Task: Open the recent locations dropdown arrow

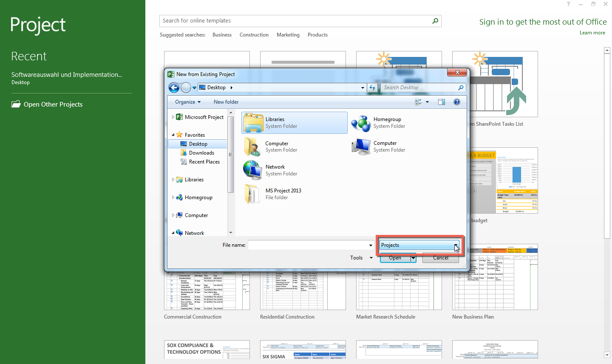Action: click(194, 87)
